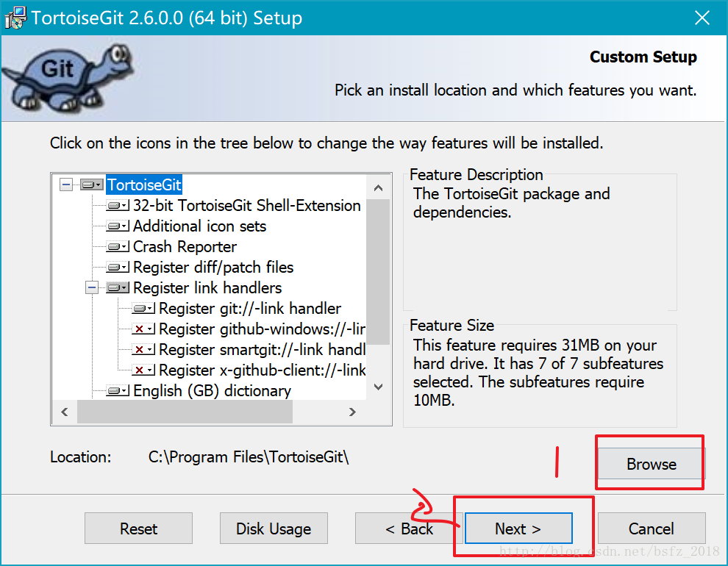Select Register git://-link handler row

pyautogui.click(x=250, y=308)
